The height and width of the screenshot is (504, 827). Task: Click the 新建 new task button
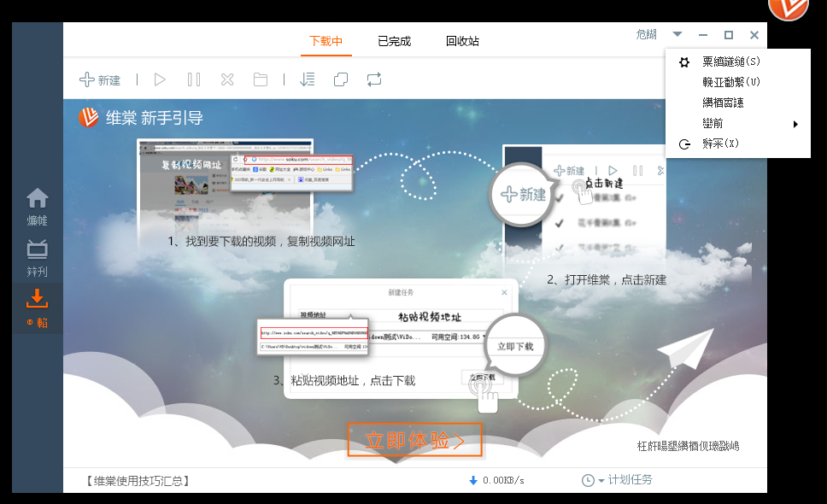[100, 80]
